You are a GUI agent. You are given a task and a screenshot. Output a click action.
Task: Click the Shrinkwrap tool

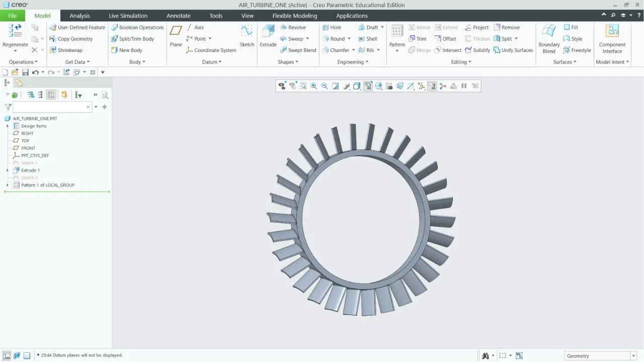[x=66, y=50]
